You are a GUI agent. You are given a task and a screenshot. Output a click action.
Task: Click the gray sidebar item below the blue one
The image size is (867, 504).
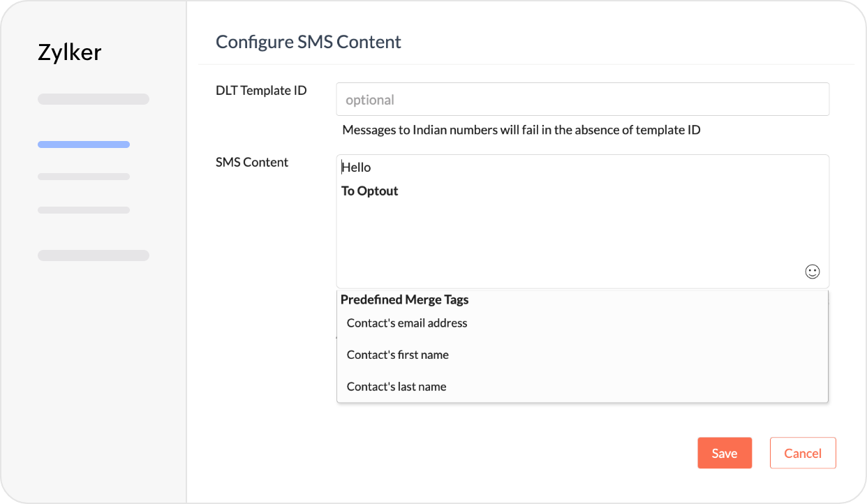[x=84, y=177]
